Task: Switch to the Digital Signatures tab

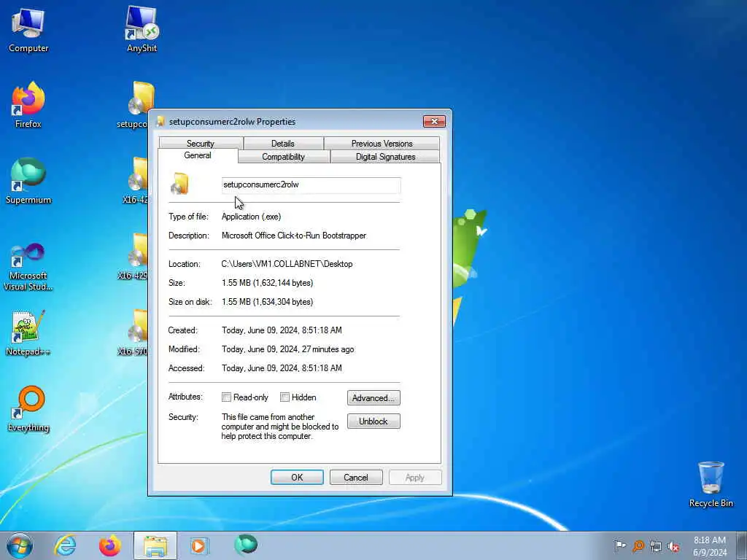Action: tap(385, 157)
